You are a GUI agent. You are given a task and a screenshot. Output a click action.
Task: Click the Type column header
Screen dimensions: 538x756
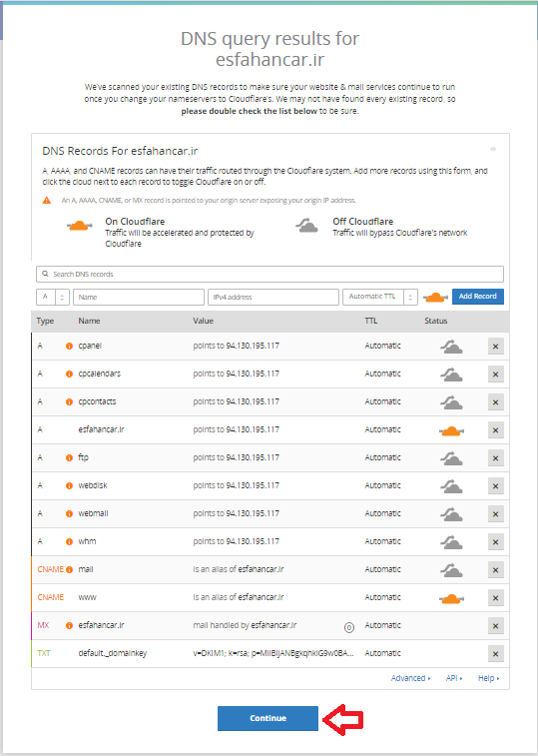click(x=45, y=322)
